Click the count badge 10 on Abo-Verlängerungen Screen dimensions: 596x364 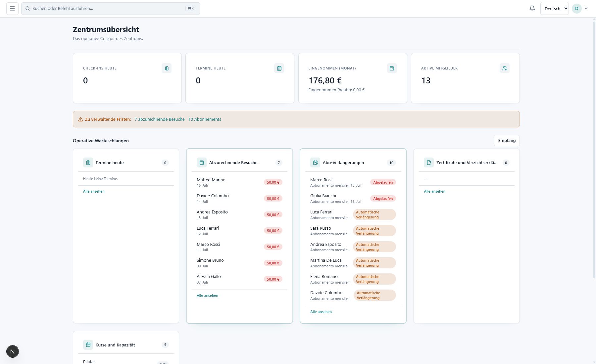tap(391, 163)
